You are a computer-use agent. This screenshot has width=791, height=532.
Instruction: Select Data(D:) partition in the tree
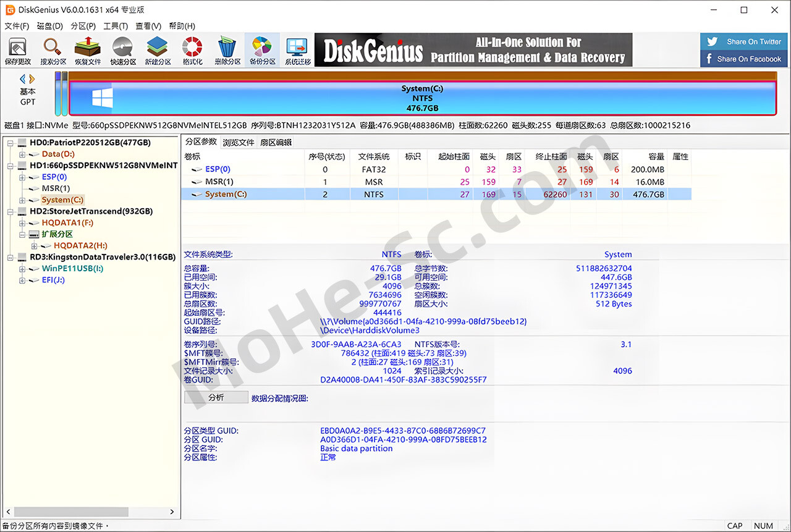(x=58, y=154)
